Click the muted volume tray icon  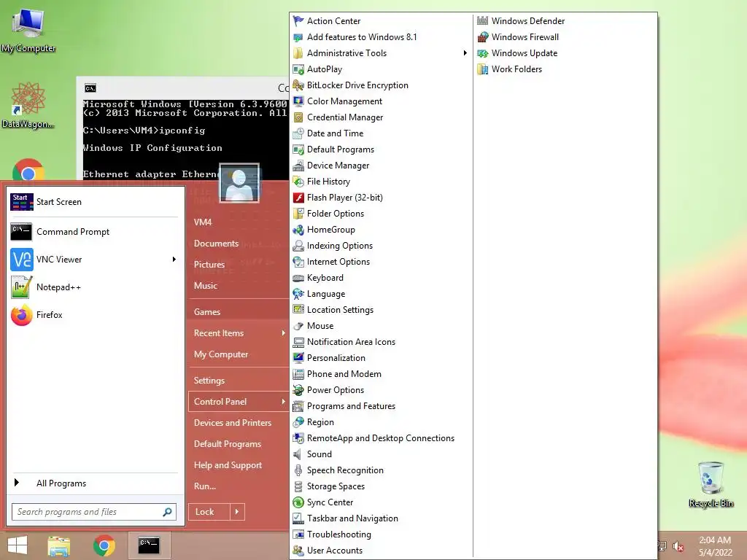[x=678, y=546]
